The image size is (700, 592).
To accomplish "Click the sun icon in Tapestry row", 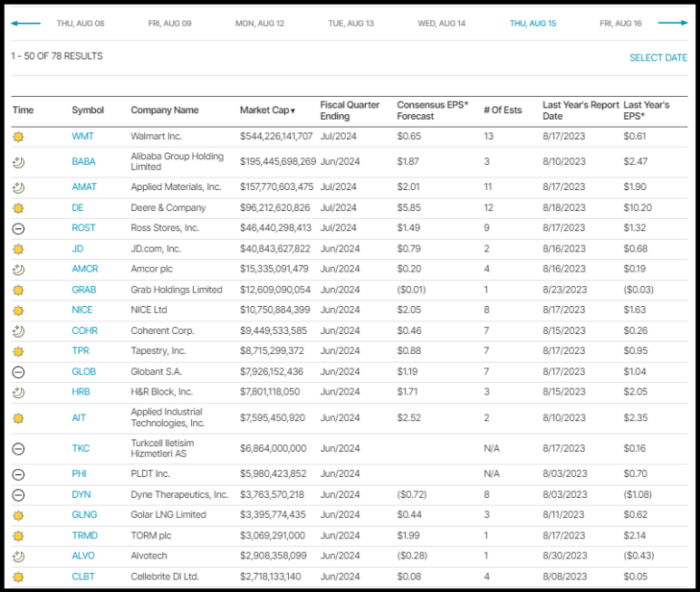I will pos(18,351).
